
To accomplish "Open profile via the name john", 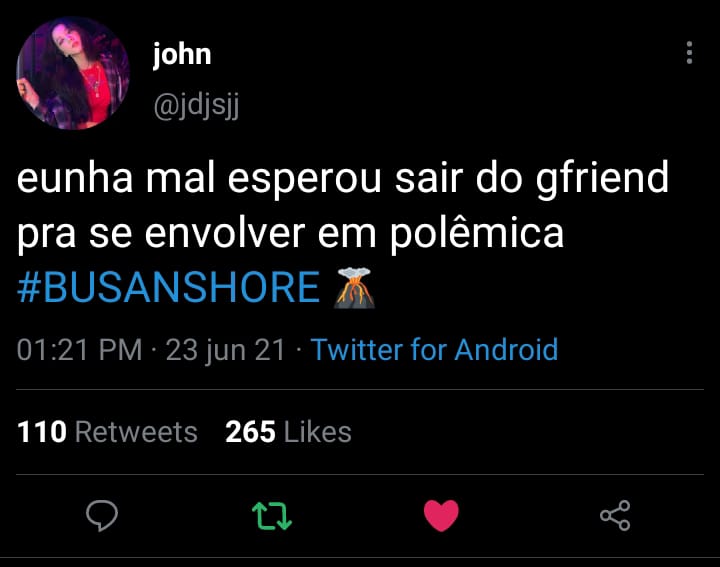I will [182, 54].
